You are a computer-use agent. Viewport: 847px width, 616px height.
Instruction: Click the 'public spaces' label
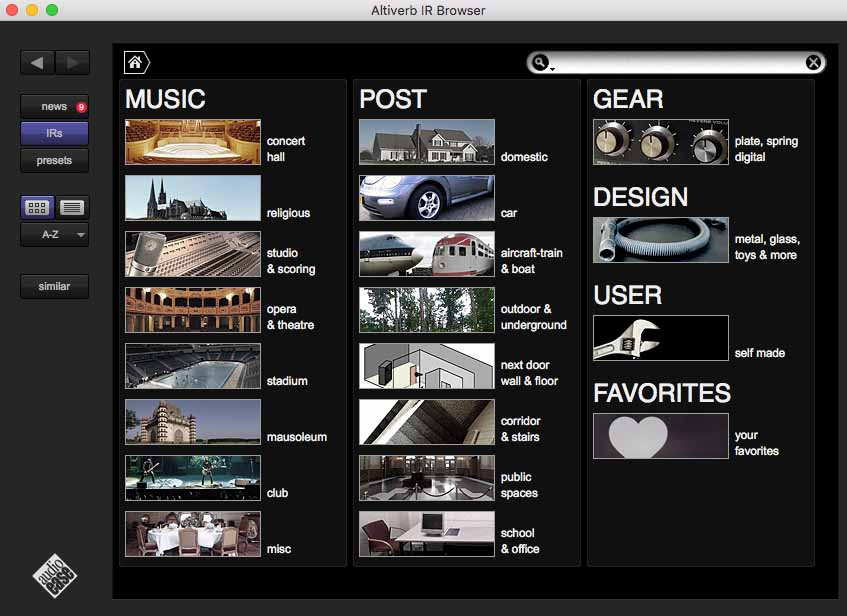[x=519, y=485]
